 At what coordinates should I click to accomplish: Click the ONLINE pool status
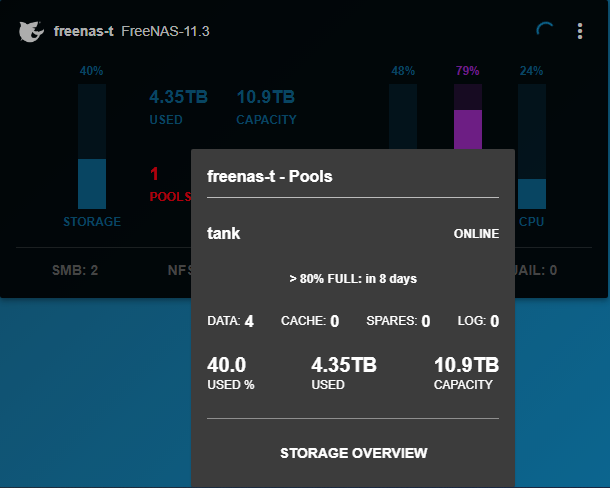coord(476,233)
